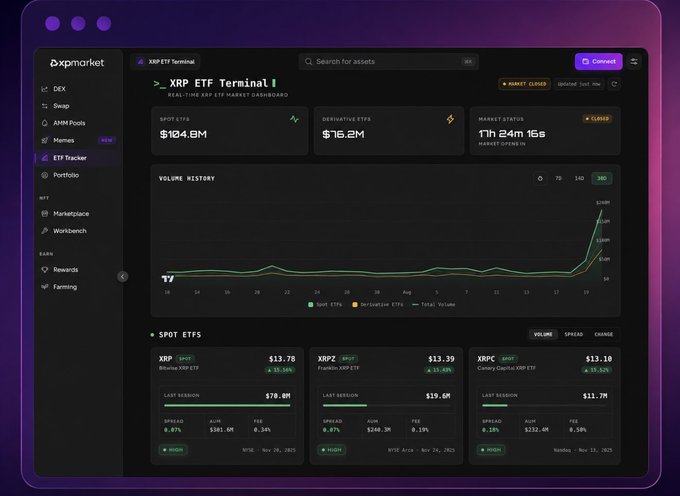Click the Connect button
The width and height of the screenshot is (680, 496).
click(598, 62)
